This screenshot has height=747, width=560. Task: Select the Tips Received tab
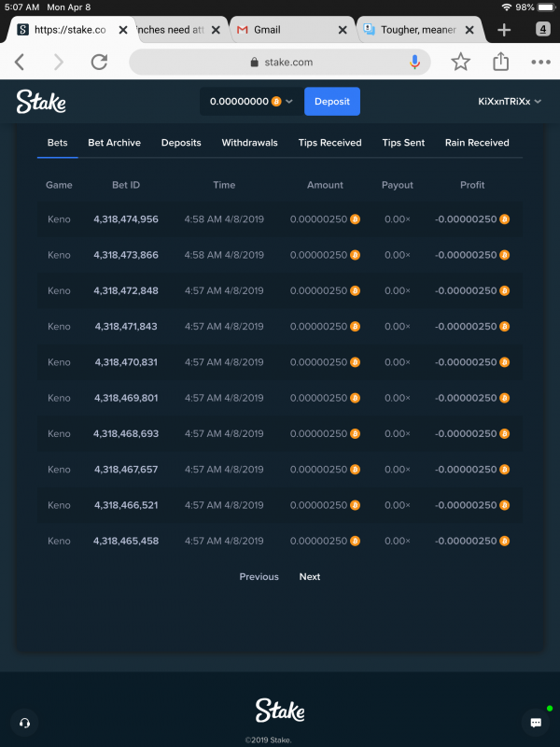(330, 143)
